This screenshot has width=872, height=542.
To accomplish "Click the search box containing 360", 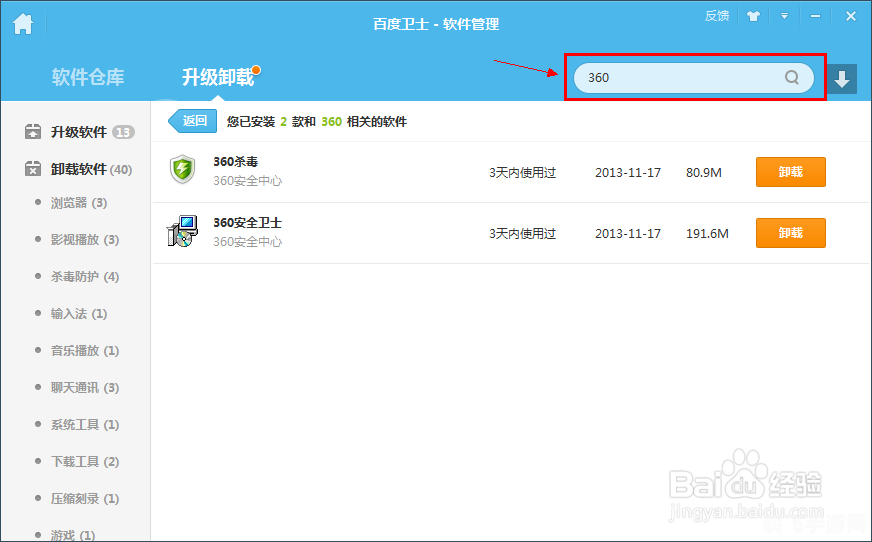I will pyautogui.click(x=693, y=78).
